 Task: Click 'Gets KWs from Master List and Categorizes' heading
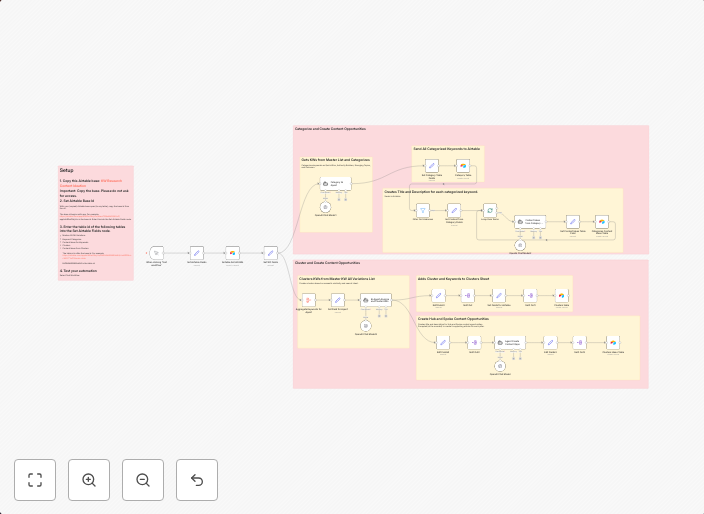coord(336,160)
